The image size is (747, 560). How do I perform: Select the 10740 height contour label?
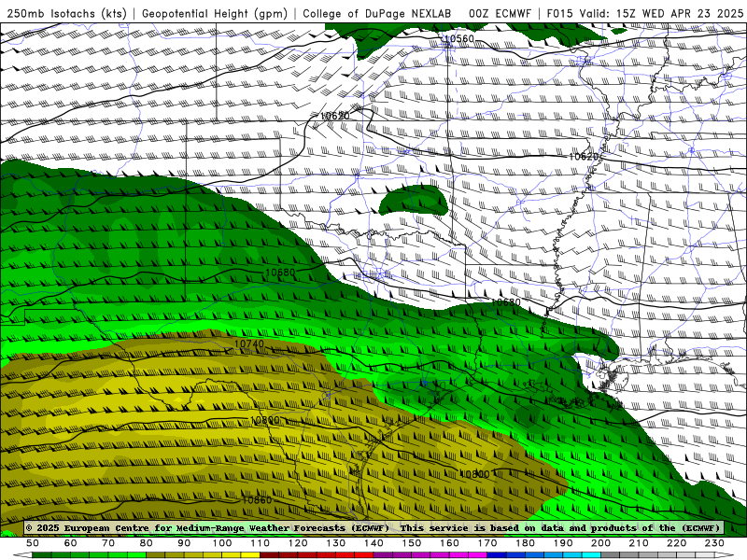coord(248,343)
